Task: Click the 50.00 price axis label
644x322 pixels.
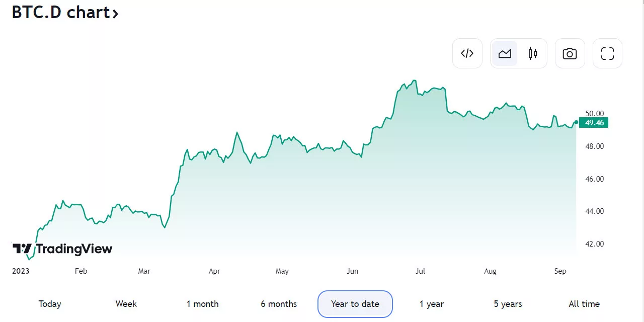Action: 594,114
